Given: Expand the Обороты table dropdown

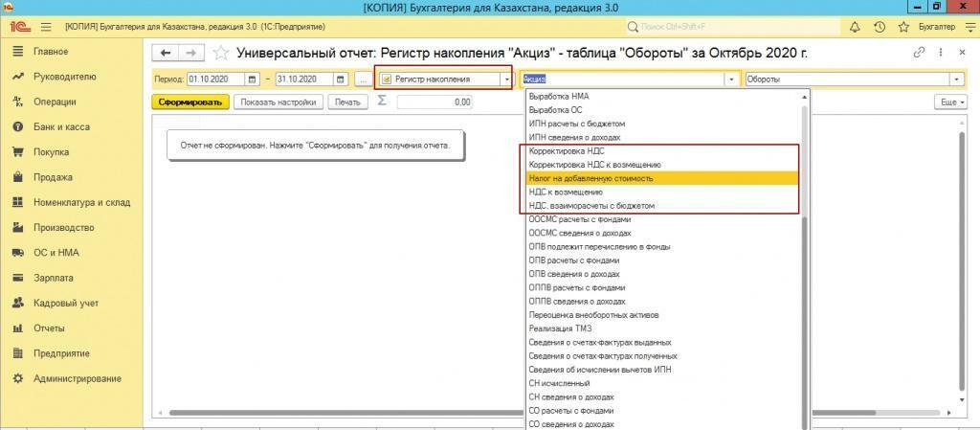Looking at the screenshot, I should [956, 79].
